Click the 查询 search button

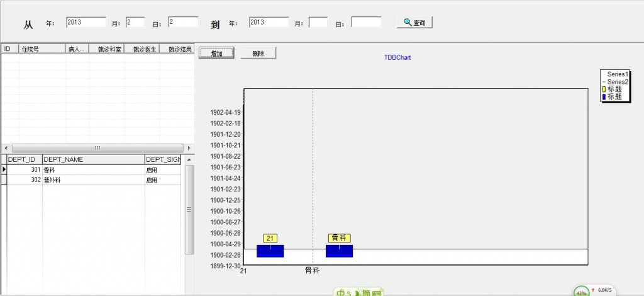point(414,22)
